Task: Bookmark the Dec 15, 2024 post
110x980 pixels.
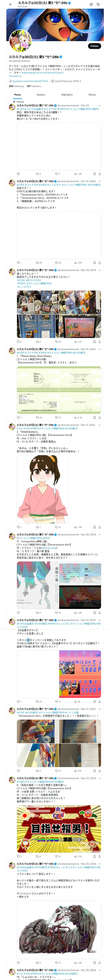Action: point(95,262)
